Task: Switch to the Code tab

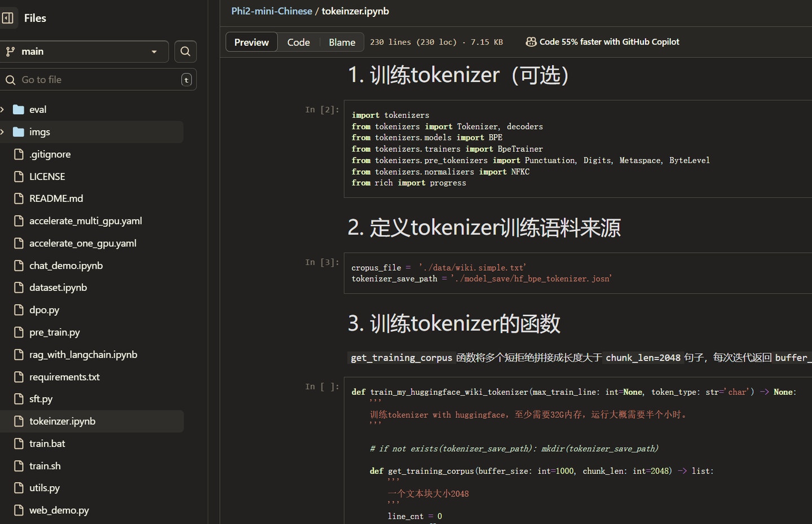Action: click(x=298, y=42)
